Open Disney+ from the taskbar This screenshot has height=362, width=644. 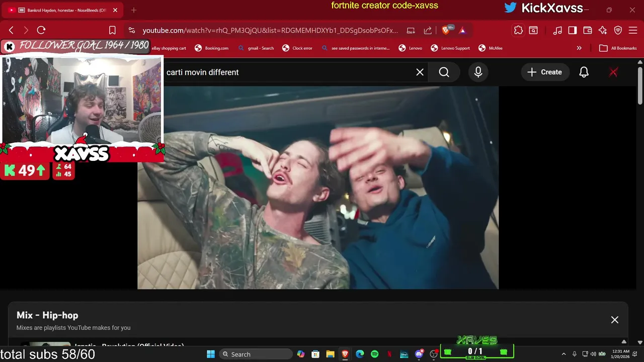coord(404,354)
